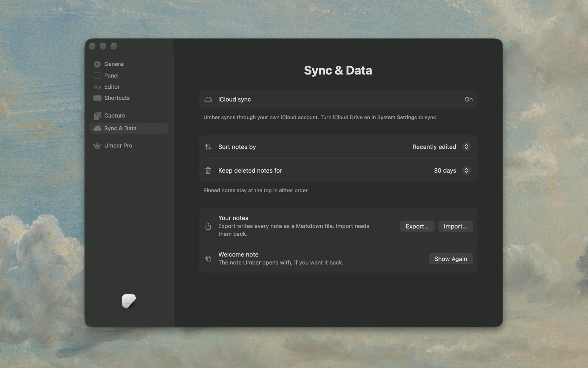Click the Import... button

455,226
